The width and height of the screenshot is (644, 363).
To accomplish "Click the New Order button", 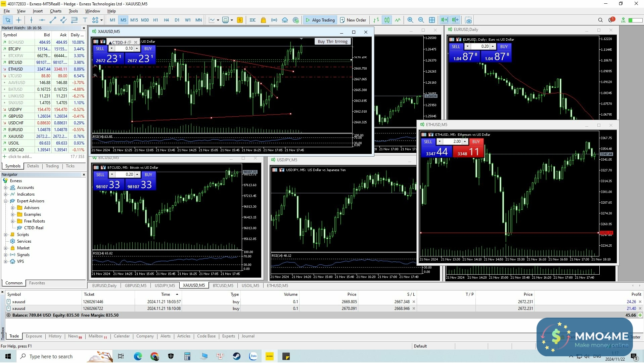I will tap(353, 20).
